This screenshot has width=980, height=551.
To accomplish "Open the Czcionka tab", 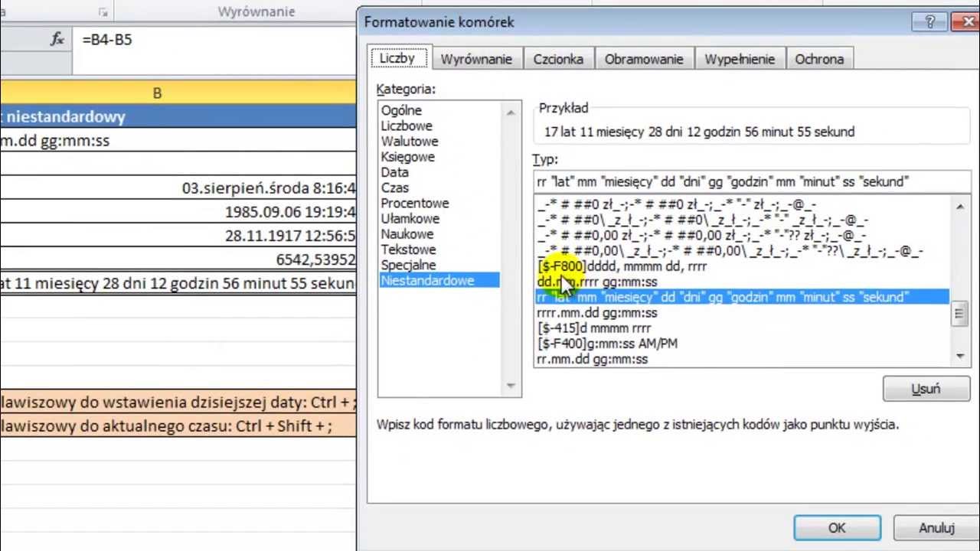I will 558,59.
